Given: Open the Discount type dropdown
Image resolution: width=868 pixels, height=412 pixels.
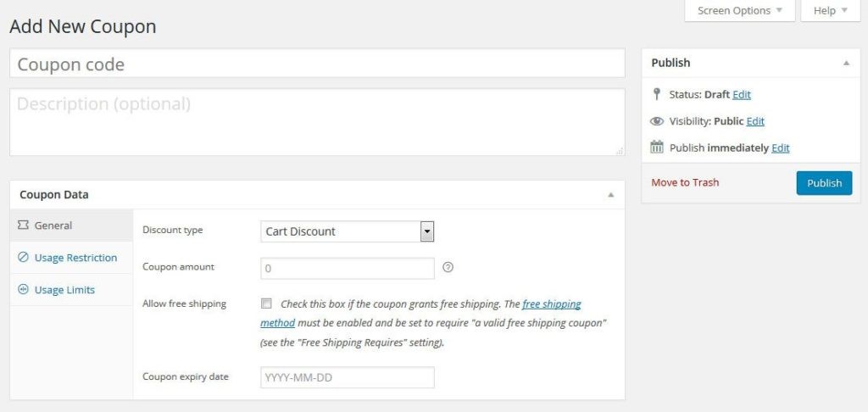Looking at the screenshot, I should 348,231.
